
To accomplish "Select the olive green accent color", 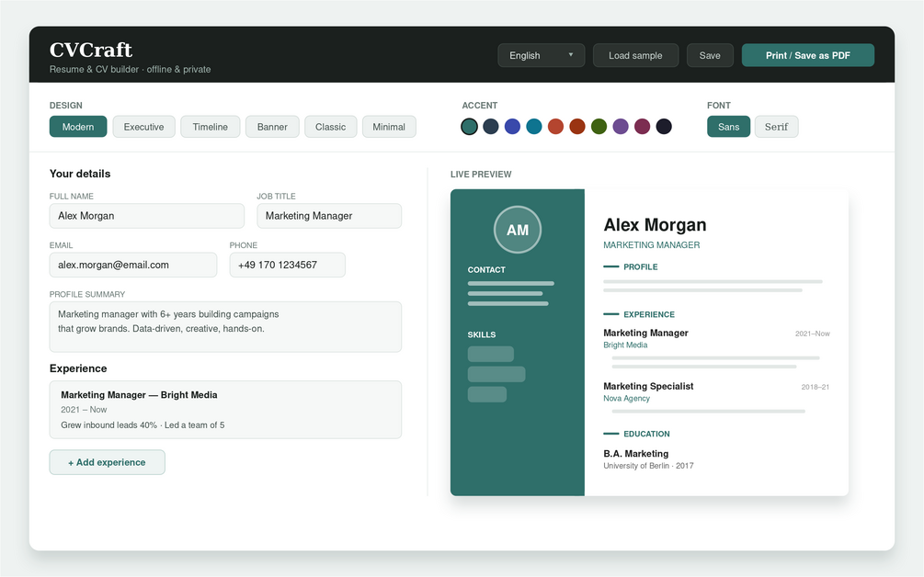I will 599,127.
